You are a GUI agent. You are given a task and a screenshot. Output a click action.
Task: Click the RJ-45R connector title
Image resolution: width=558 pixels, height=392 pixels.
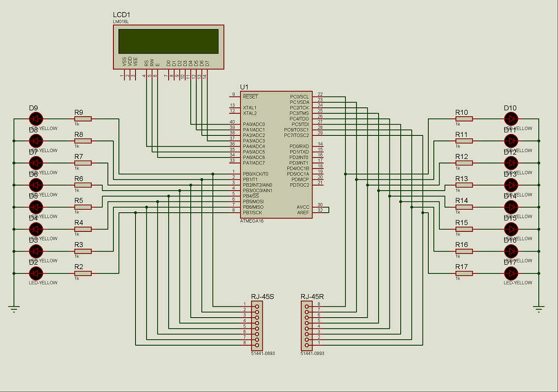[x=312, y=297]
